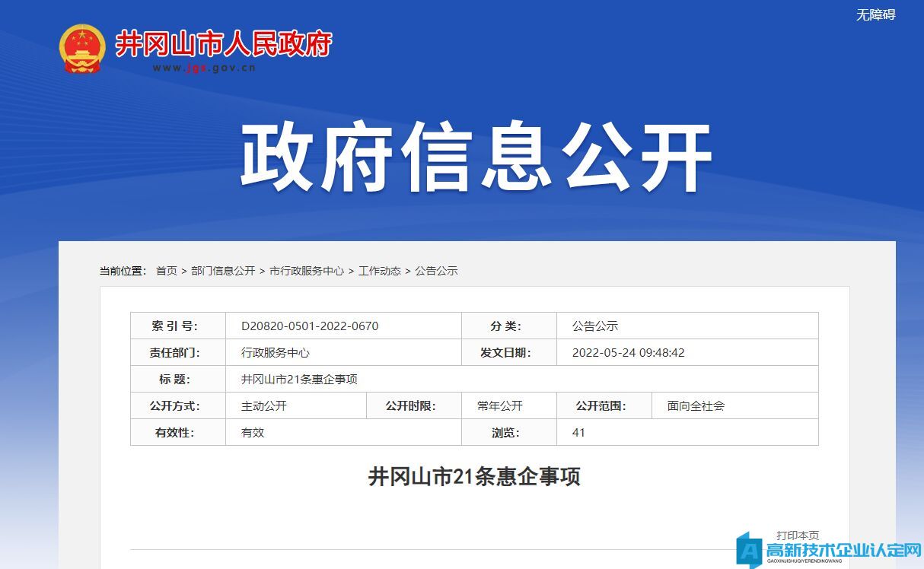Navigate to 市行政服务中心 breadcrumb link
Image resolution: width=924 pixels, height=569 pixels.
[307, 271]
